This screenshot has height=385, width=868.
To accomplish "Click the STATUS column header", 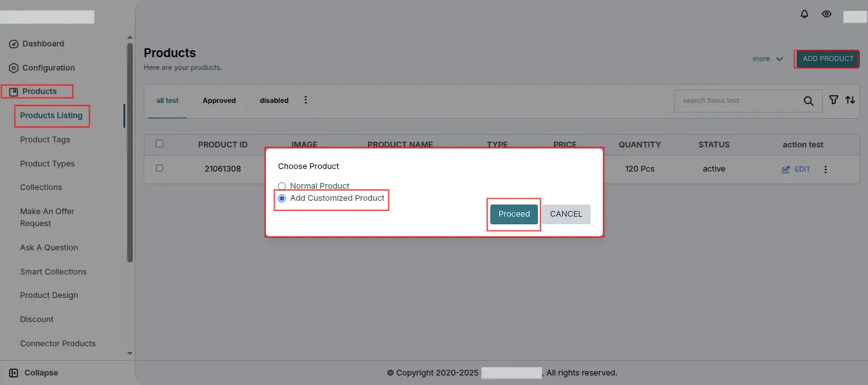I will pyautogui.click(x=714, y=145).
